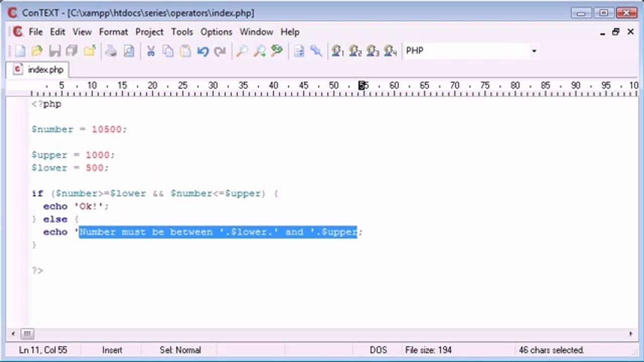Click the Print icon in toolbar
Screen dimensions: 644x362
tap(111, 51)
